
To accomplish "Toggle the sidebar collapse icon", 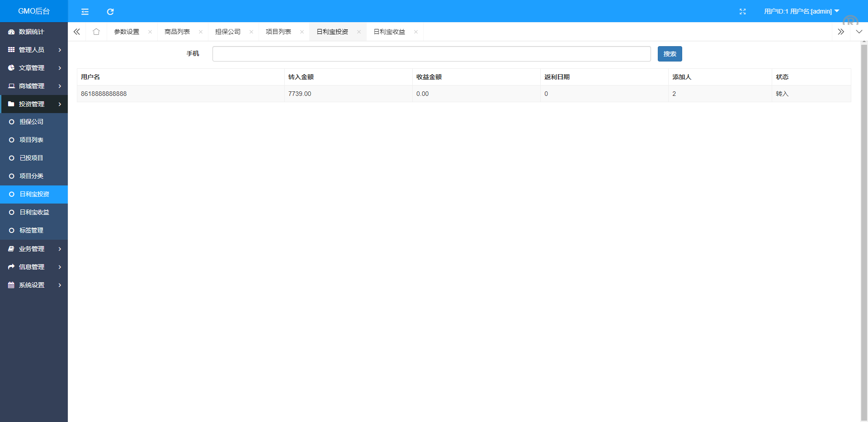I will pyautogui.click(x=85, y=12).
